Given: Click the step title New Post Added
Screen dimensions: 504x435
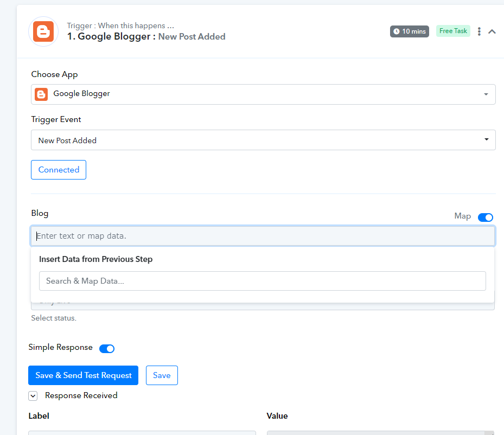Looking at the screenshot, I should [192, 37].
